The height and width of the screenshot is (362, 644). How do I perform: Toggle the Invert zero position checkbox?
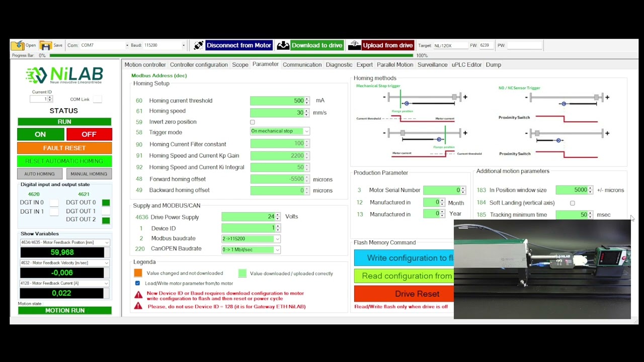click(x=253, y=122)
